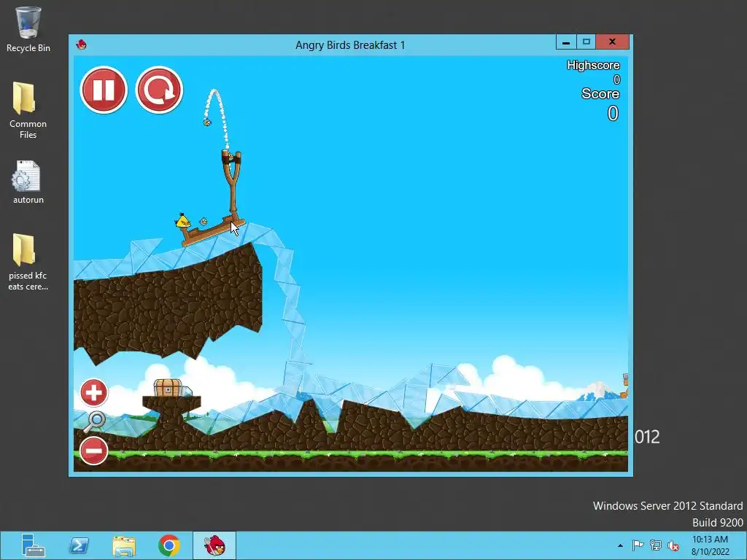Screen dimensions: 747x560
Task: Open the clock showing 10:13 AM
Action: (710, 545)
